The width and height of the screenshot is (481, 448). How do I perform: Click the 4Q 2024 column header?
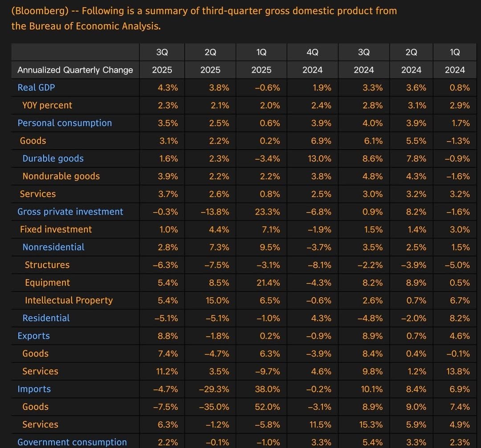pyautogui.click(x=313, y=61)
